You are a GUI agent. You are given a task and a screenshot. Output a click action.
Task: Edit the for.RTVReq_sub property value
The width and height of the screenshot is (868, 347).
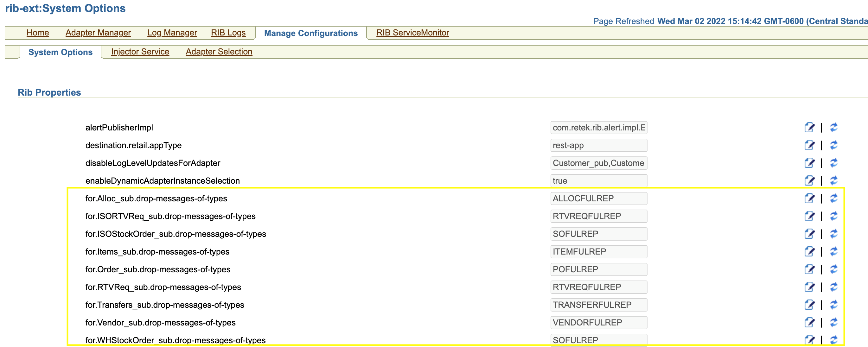809,287
